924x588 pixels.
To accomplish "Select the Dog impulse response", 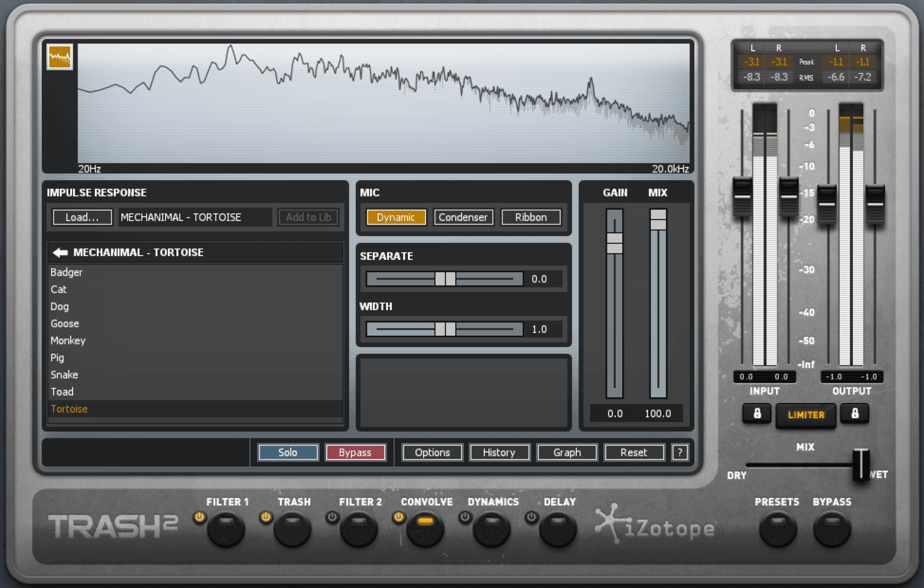I will tap(195, 306).
